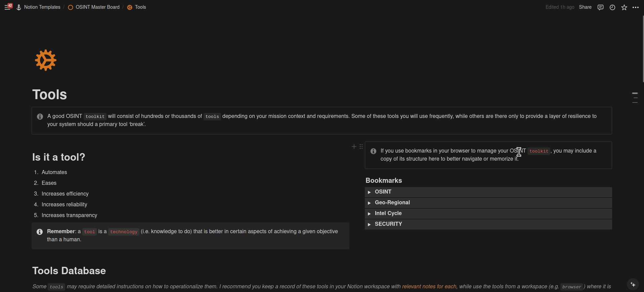Open the three-dot page options menu
The image size is (644, 292).
coord(636,7)
